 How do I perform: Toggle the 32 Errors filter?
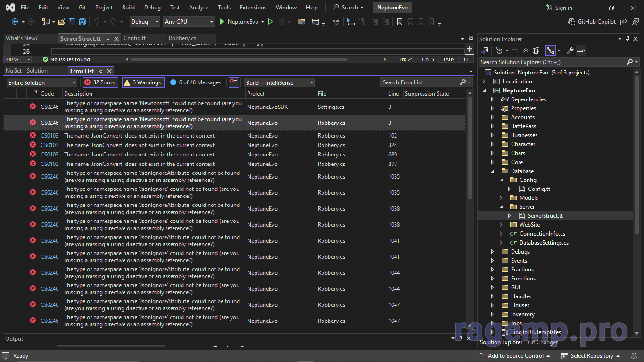pyautogui.click(x=100, y=82)
